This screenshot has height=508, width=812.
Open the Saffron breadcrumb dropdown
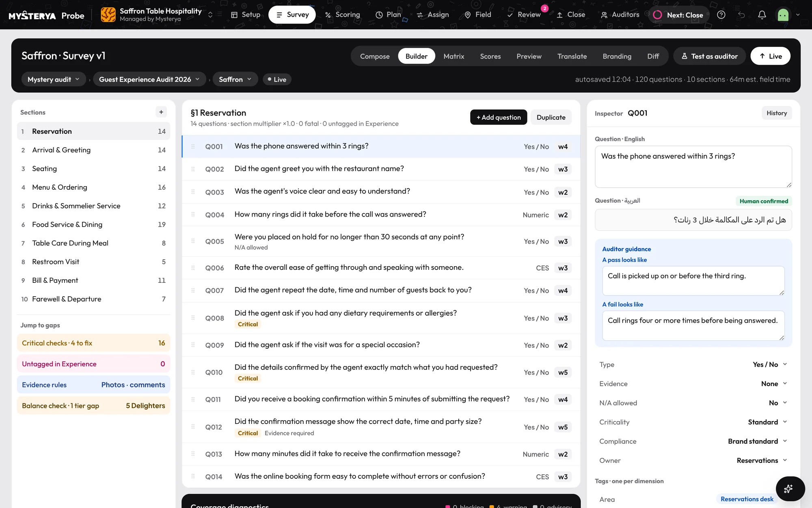[235, 79]
